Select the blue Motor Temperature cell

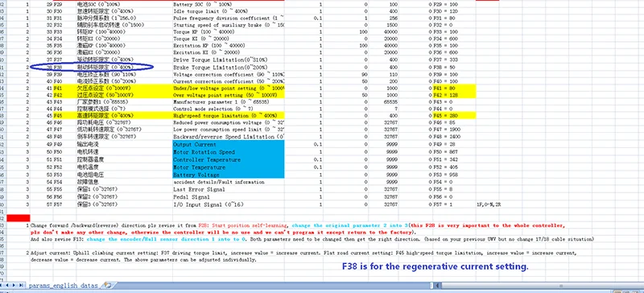[x=228, y=167]
